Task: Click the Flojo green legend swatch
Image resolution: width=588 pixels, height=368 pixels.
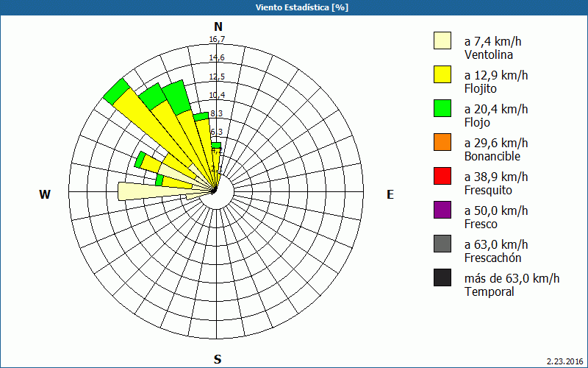Action: [x=442, y=108]
